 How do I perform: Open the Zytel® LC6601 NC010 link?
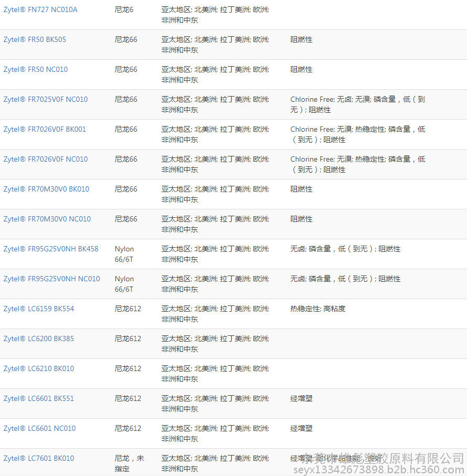39,428
